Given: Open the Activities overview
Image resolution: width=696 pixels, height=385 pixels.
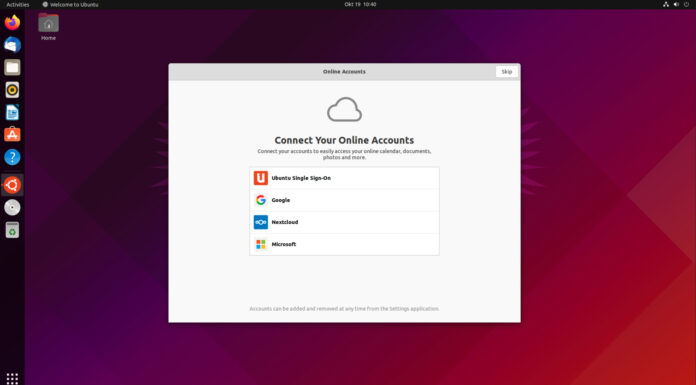Looking at the screenshot, I should tap(18, 4).
